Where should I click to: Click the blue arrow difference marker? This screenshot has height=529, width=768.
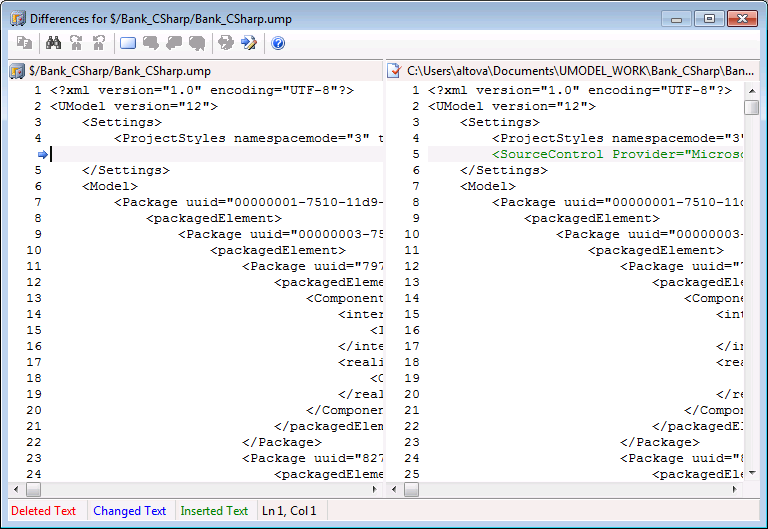[42, 154]
